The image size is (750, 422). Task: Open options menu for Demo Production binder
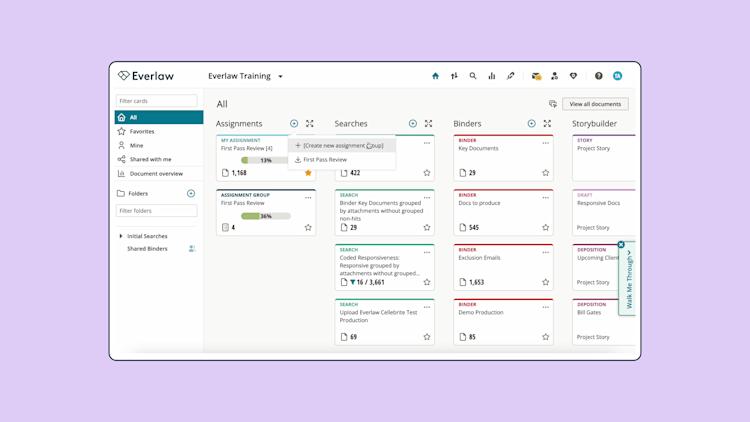coord(546,307)
